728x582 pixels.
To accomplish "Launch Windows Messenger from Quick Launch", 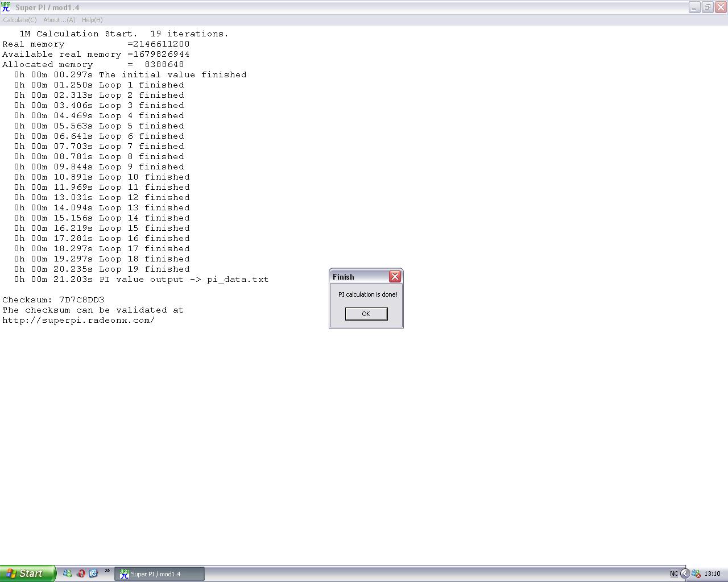I will [x=67, y=573].
